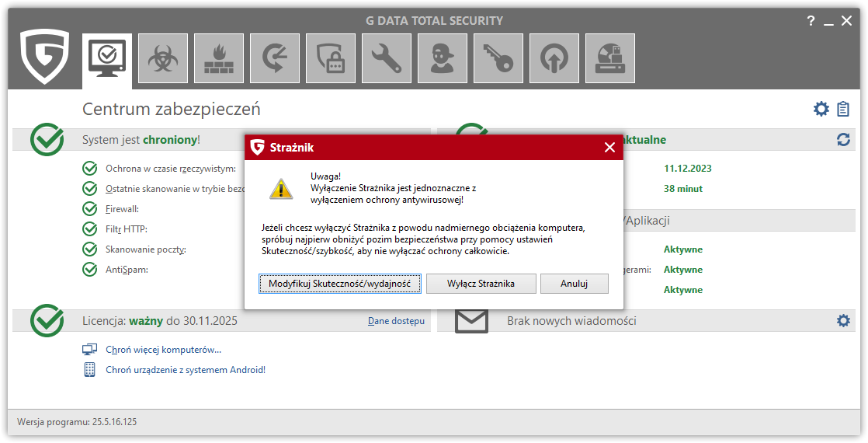Open the help question mark
The image size is (868, 443).
(x=811, y=21)
